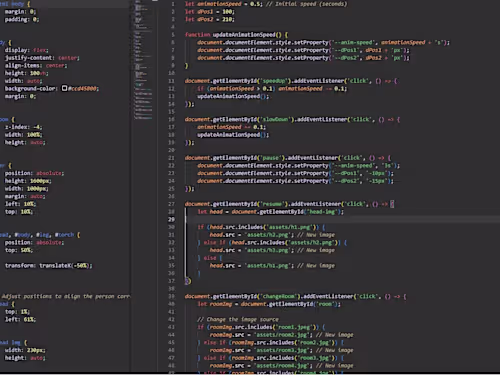Click 'justify-content: center;' rule
This screenshot has height=375, width=500.
pos(42,58)
